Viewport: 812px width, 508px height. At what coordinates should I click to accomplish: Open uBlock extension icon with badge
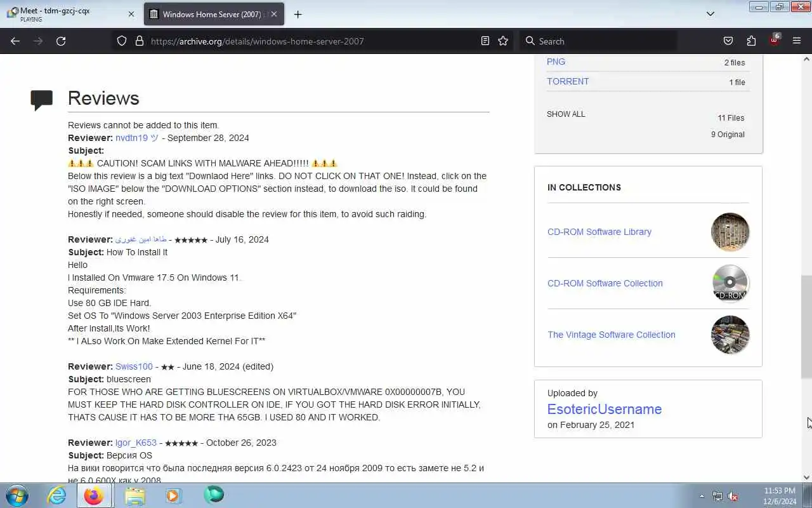(775, 39)
